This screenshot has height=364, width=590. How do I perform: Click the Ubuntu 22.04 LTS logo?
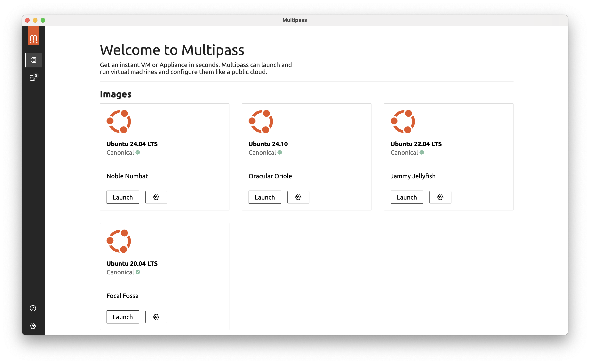pyautogui.click(x=403, y=122)
